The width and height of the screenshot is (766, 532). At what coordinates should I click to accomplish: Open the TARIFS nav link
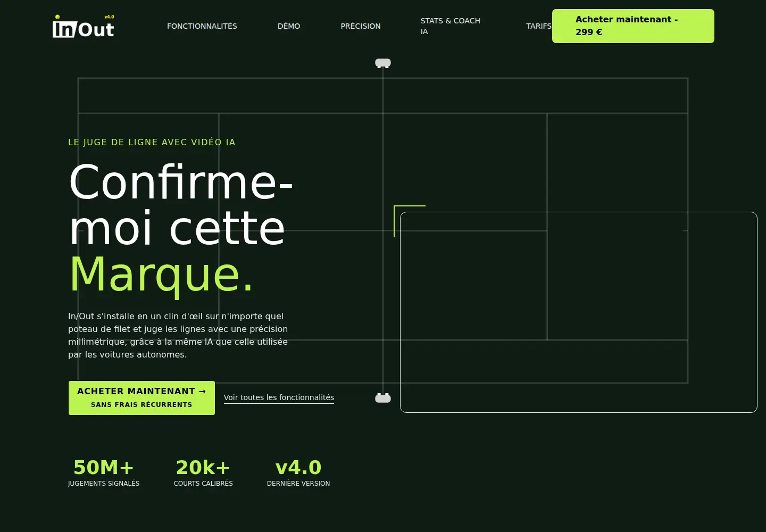point(539,26)
